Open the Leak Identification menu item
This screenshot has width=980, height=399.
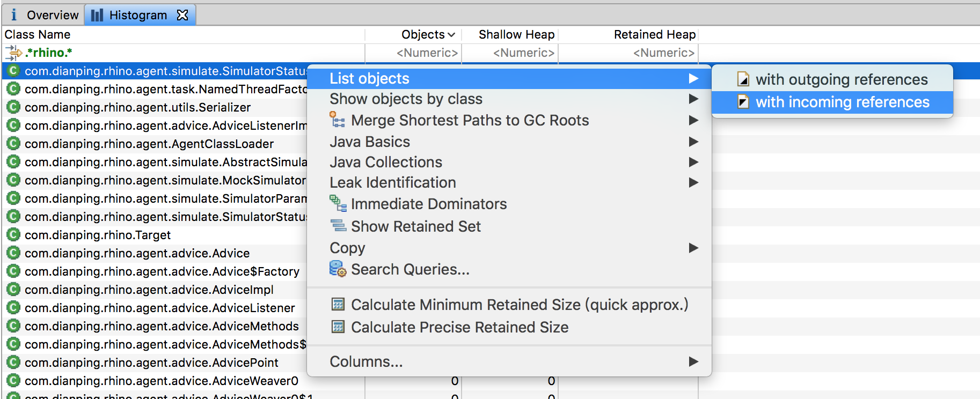point(393,182)
